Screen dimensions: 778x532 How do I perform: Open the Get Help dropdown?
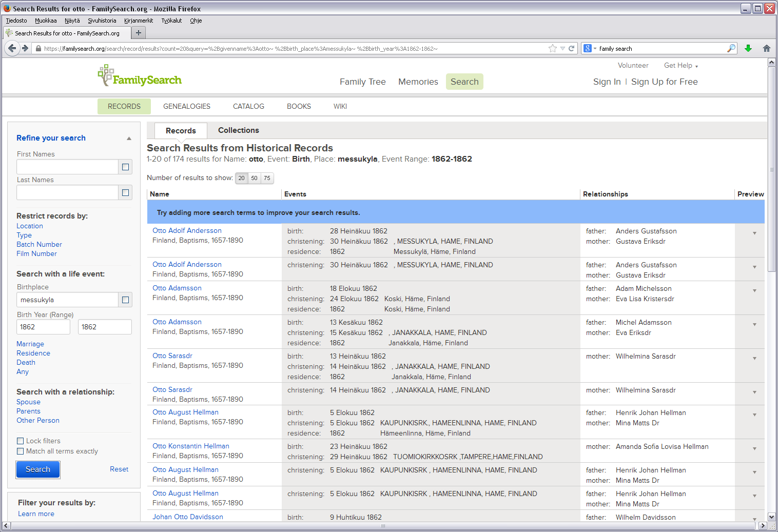coord(681,66)
